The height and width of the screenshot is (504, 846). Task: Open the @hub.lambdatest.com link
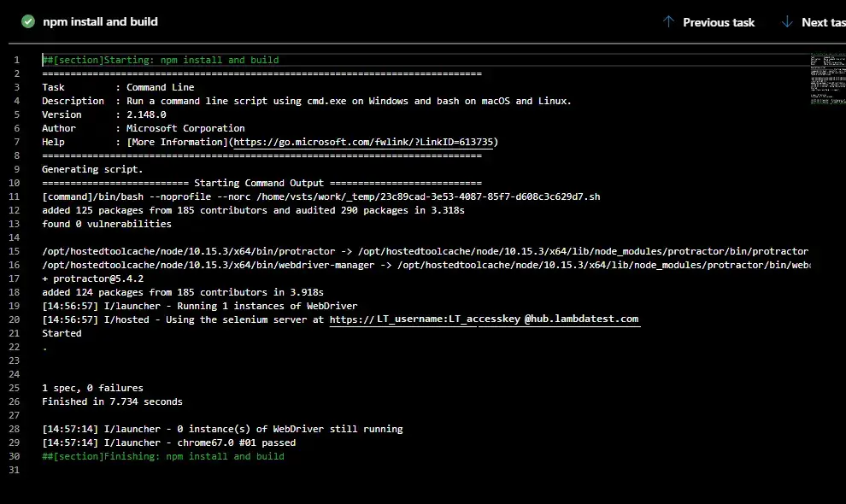pos(581,319)
